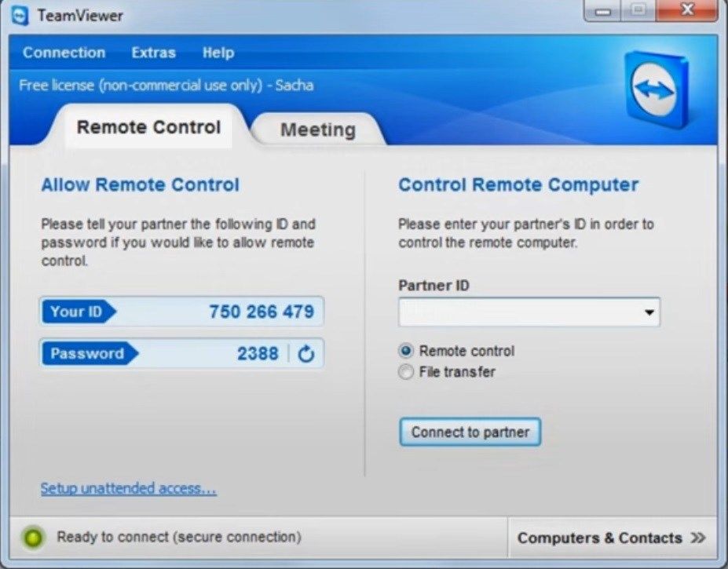Select the Remote control radio button
Screen dimensions: 728x569
click(x=406, y=351)
